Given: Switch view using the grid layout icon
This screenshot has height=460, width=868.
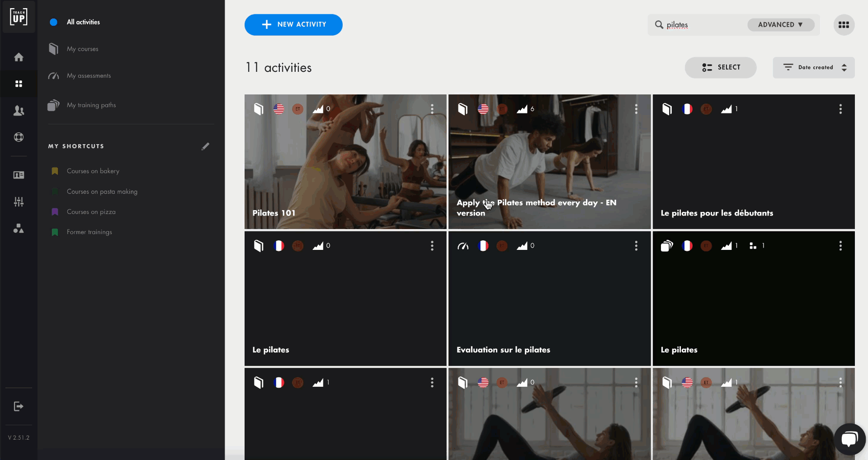Looking at the screenshot, I should pos(844,25).
